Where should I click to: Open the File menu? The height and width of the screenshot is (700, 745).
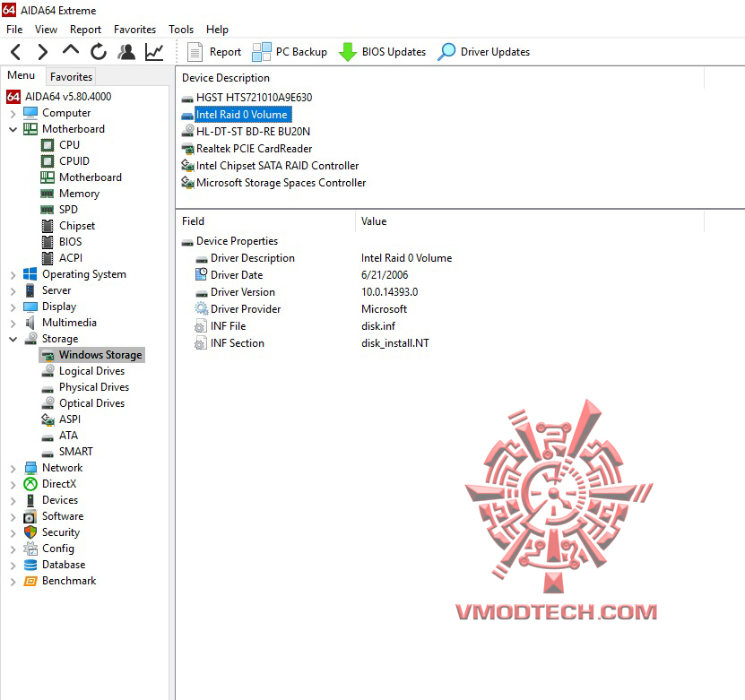[13, 29]
